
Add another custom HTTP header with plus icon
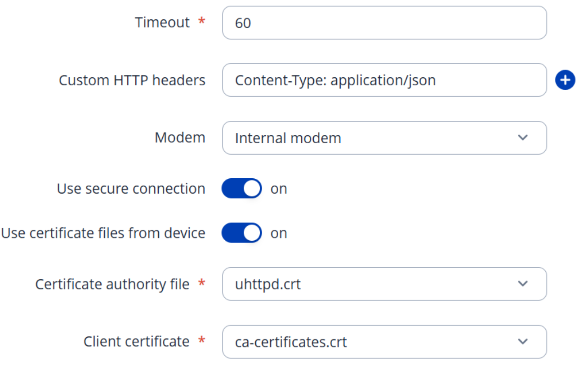(565, 80)
